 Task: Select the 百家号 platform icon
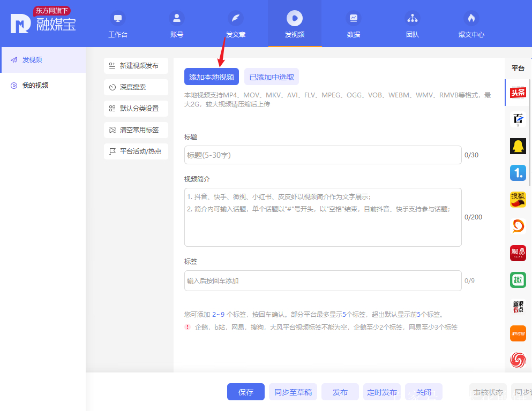(x=518, y=119)
